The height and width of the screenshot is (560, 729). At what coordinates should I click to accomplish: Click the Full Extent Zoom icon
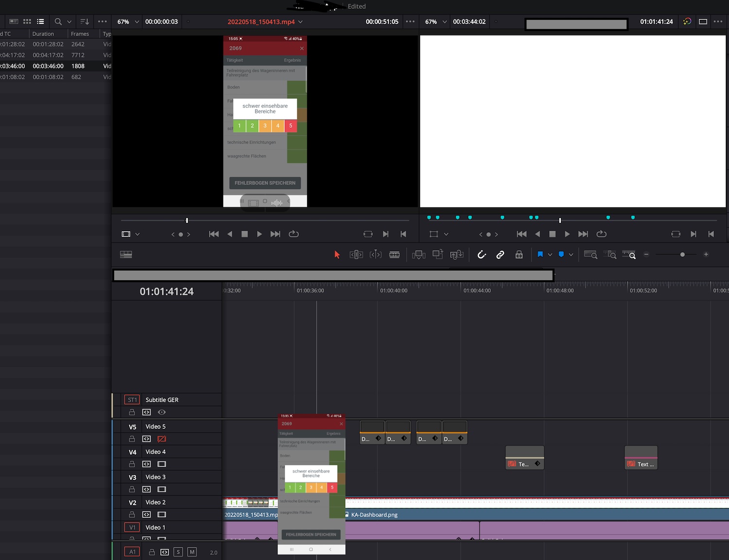point(590,255)
